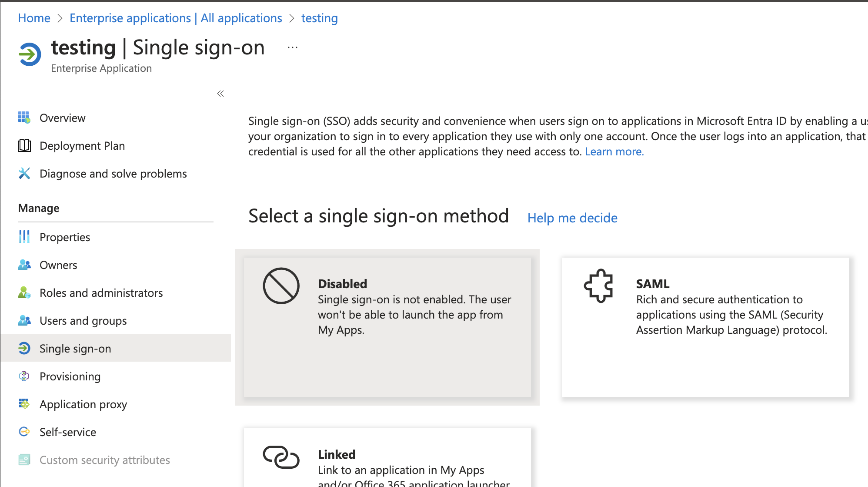Image resolution: width=868 pixels, height=487 pixels.
Task: Select the Properties icon under Manage
Action: (x=24, y=237)
